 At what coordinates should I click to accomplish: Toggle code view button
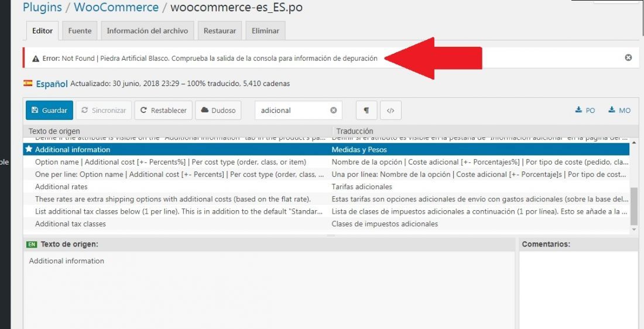tap(390, 111)
